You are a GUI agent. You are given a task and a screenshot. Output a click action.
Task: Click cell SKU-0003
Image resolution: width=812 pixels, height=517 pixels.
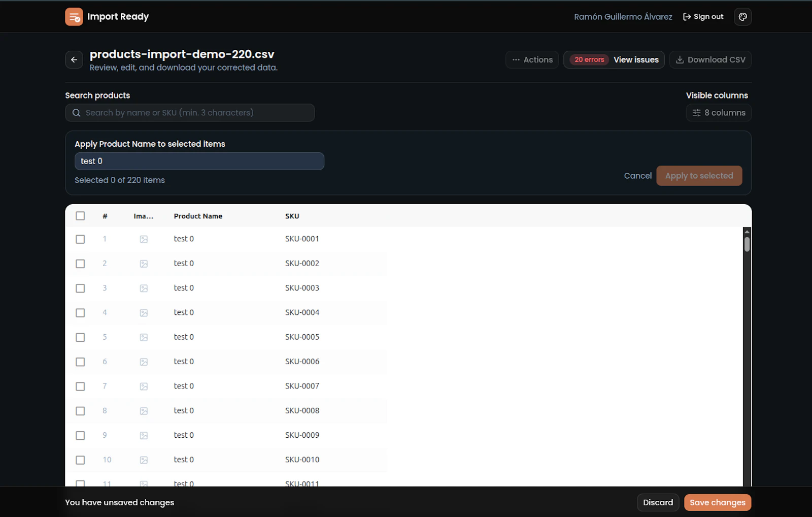pyautogui.click(x=302, y=288)
